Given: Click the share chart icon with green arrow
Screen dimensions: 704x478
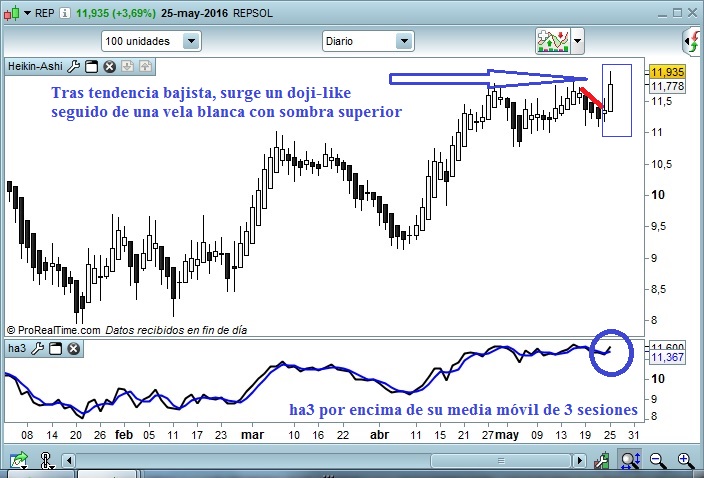Looking at the screenshot, I should coord(19,460).
